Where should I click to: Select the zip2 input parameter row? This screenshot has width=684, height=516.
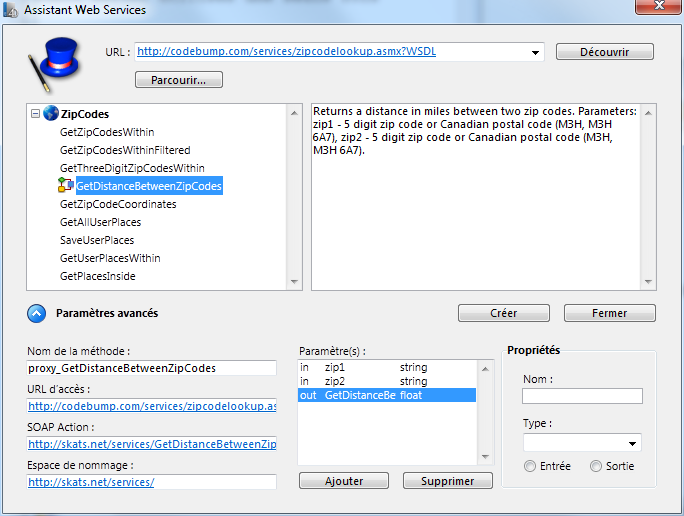(x=387, y=381)
